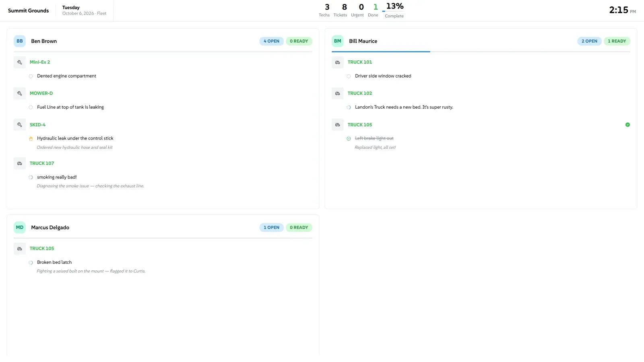
Task: Click Ben Brown's 0 READY badge
Action: click(299, 41)
